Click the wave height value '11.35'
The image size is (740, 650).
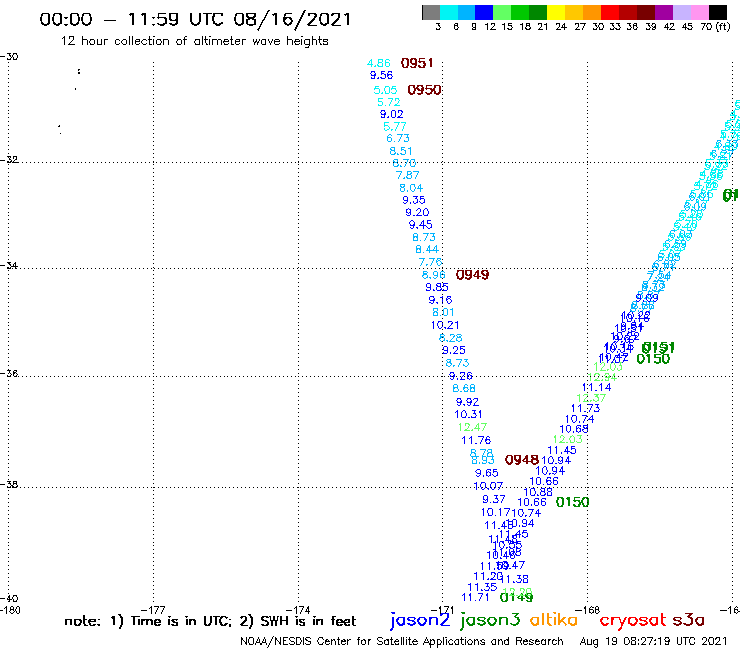click(482, 587)
